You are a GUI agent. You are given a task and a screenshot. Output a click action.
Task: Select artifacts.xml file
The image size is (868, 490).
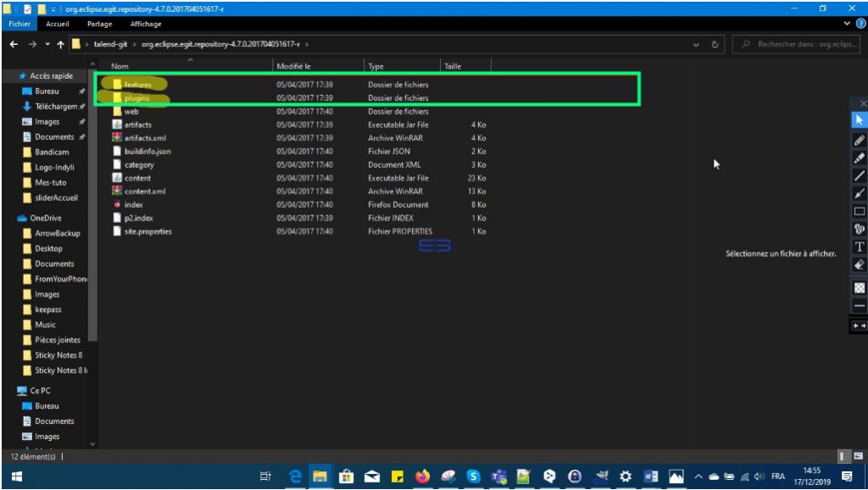click(145, 138)
